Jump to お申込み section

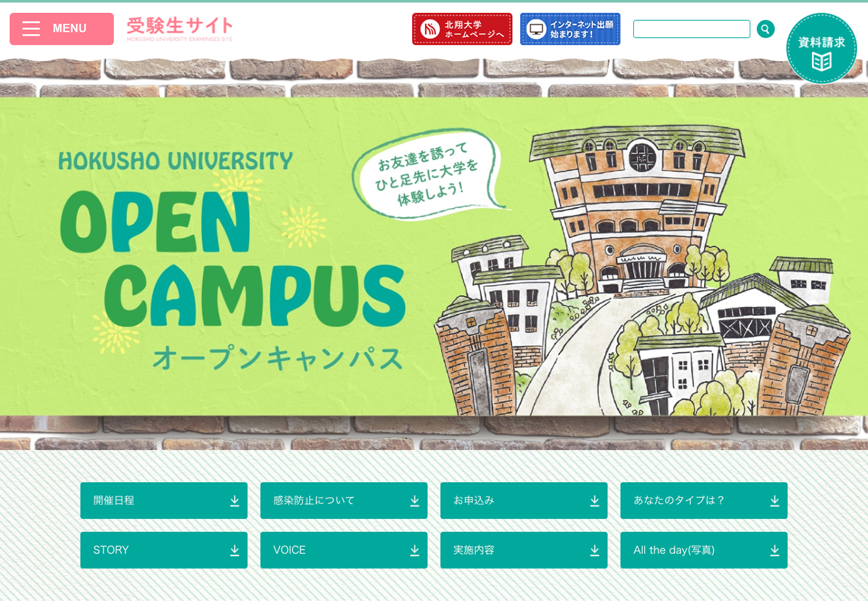[x=524, y=501]
